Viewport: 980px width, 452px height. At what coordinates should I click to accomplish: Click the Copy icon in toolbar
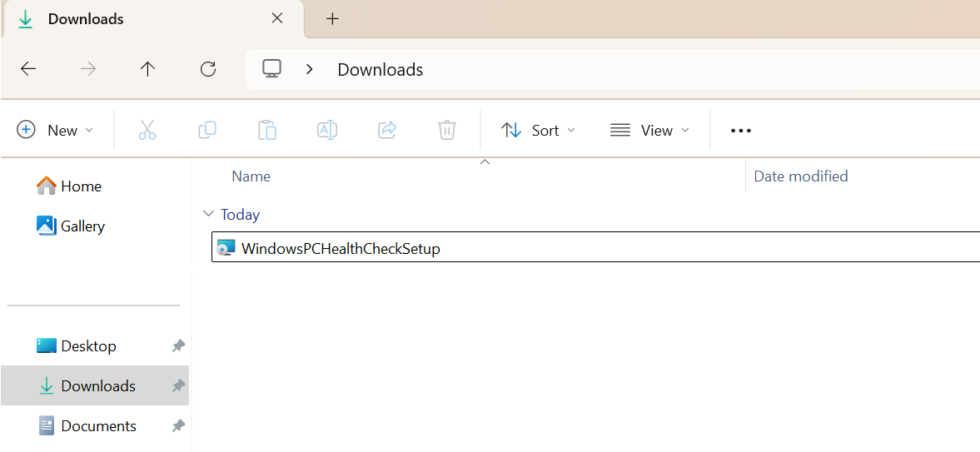(206, 130)
